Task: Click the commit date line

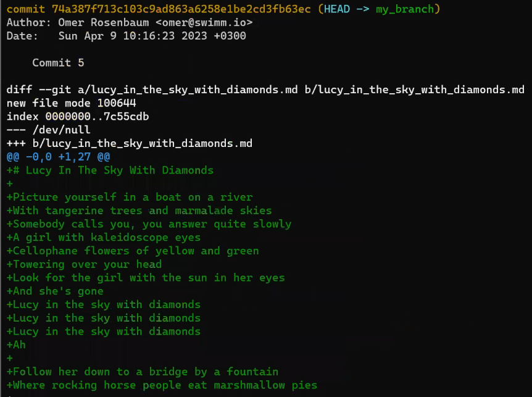Action: pyautogui.click(x=127, y=36)
